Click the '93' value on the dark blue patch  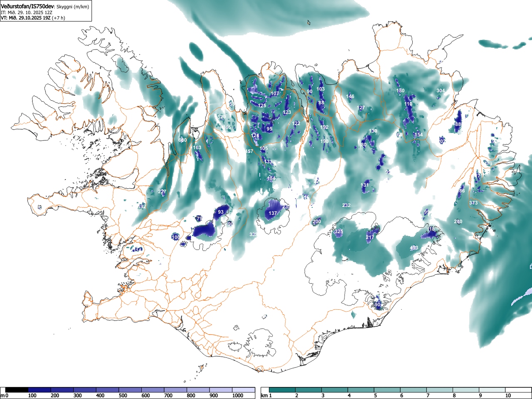coord(221,212)
